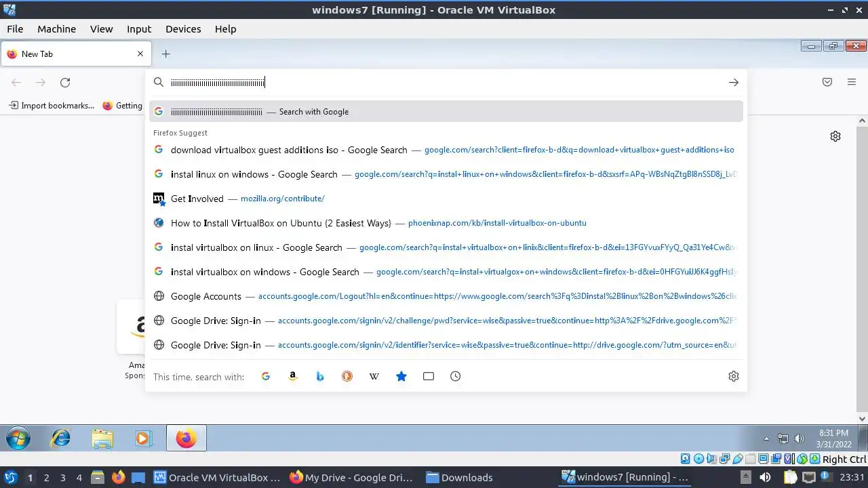
Task: Click VirtualBox optical disk status icon
Action: tap(698, 460)
